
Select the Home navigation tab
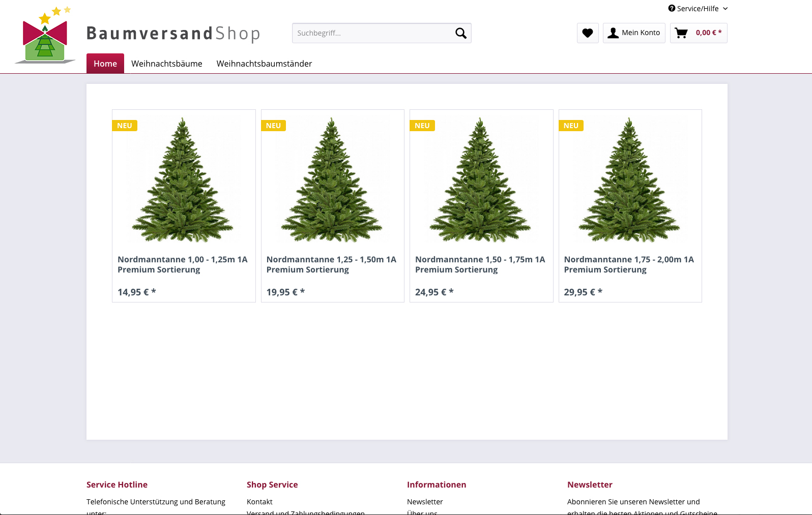pos(105,64)
